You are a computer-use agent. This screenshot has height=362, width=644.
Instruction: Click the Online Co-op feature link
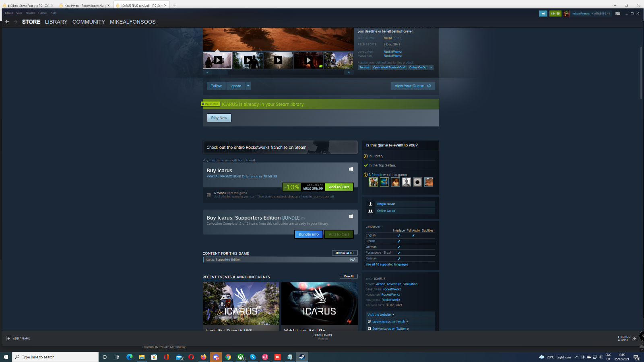point(386,211)
